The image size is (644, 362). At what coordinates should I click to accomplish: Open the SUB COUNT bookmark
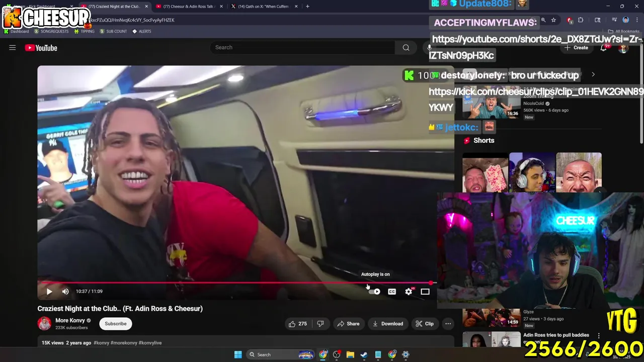pos(113,31)
